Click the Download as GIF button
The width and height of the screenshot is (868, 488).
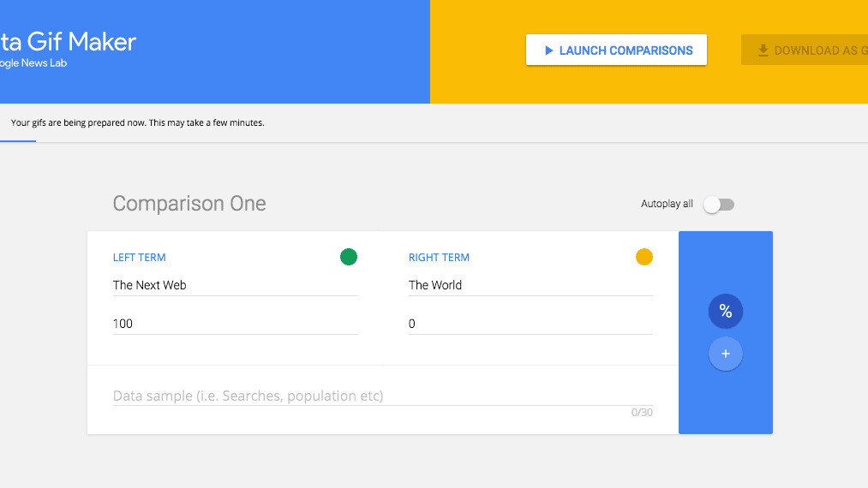point(805,51)
